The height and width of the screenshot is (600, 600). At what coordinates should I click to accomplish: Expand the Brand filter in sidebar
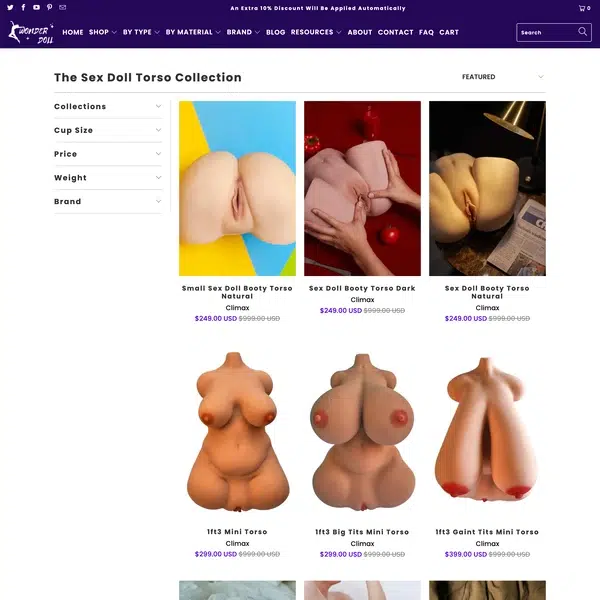(x=108, y=201)
